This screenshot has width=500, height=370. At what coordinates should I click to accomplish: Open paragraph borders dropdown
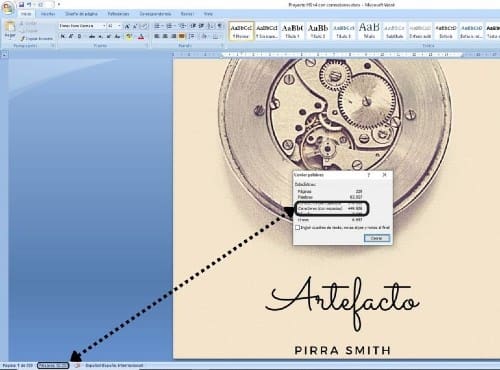[x=216, y=36]
